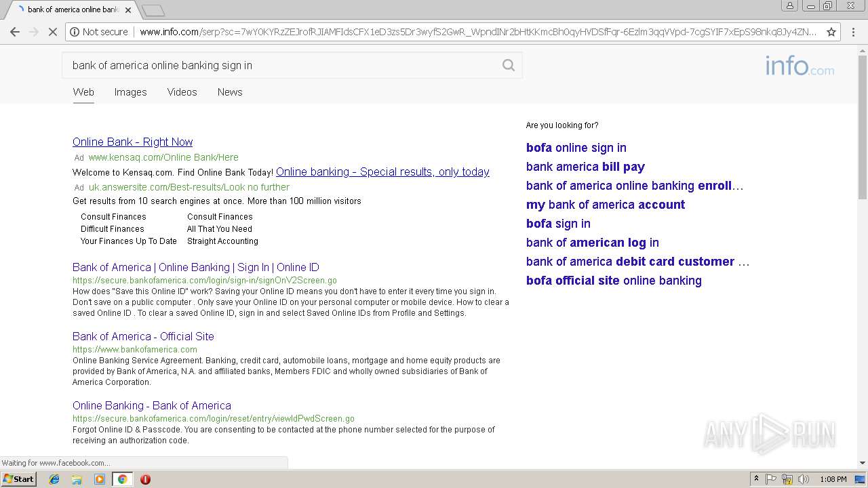Select suggestion bofa online sign in
This screenshot has width=868, height=488.
(576, 148)
